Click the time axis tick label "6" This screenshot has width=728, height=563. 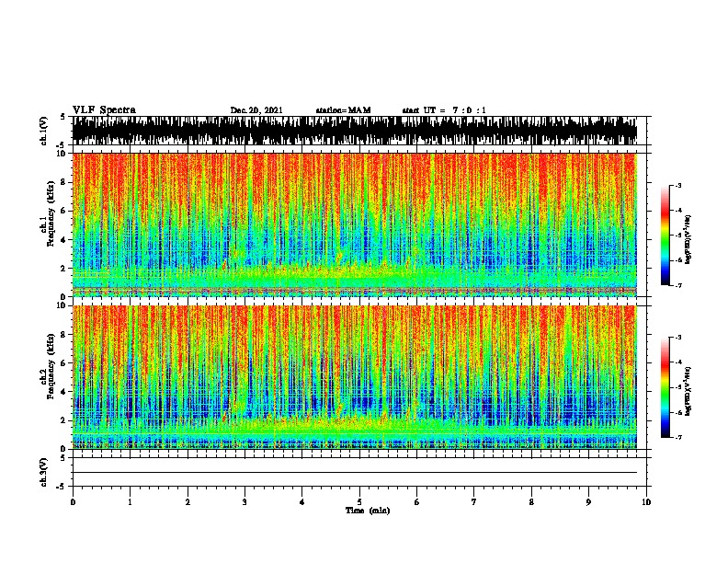417,501
